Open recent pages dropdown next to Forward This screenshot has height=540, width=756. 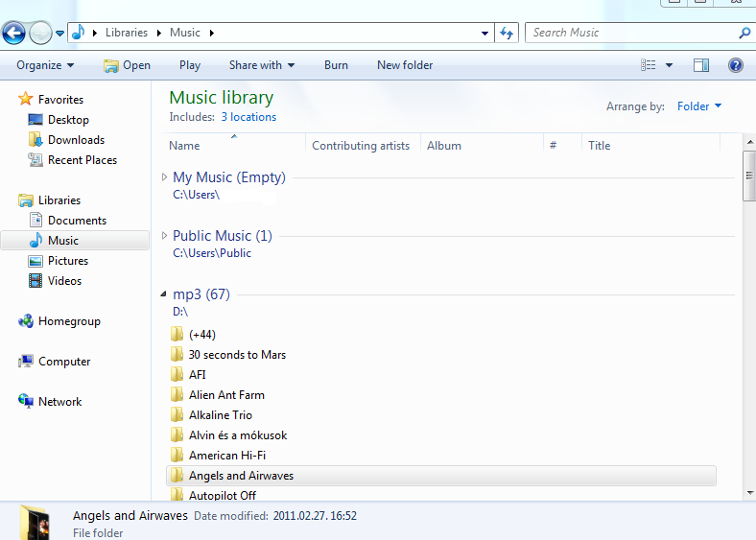click(x=59, y=34)
